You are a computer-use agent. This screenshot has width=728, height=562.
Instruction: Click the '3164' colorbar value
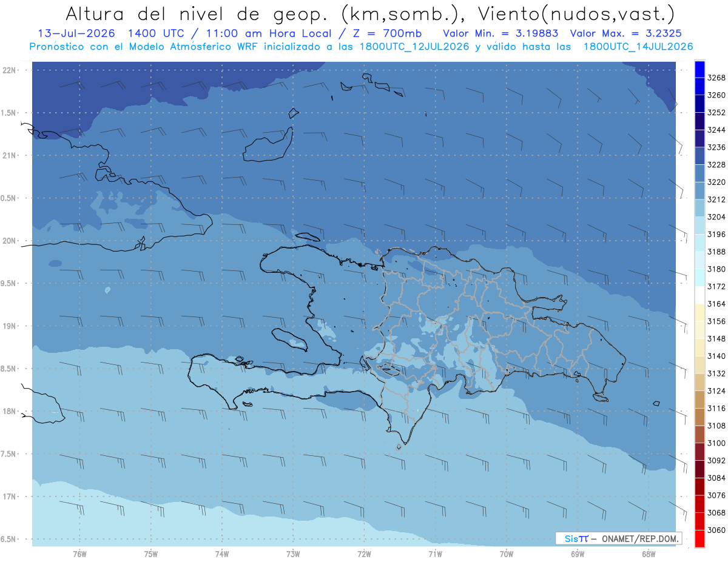pyautogui.click(x=716, y=304)
